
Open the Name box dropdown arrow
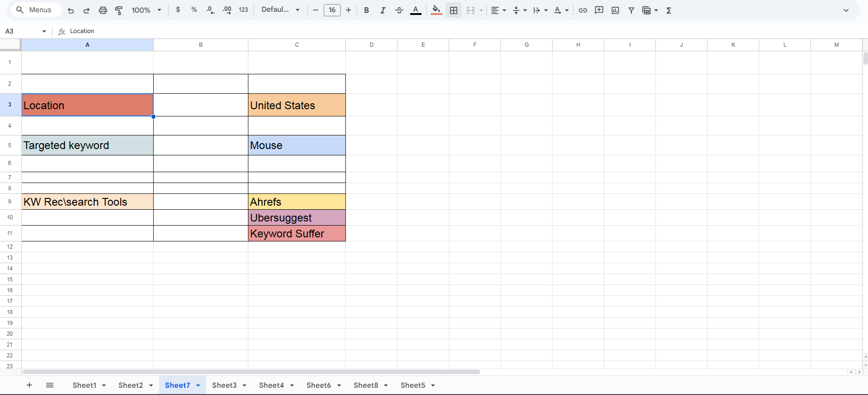click(x=44, y=31)
